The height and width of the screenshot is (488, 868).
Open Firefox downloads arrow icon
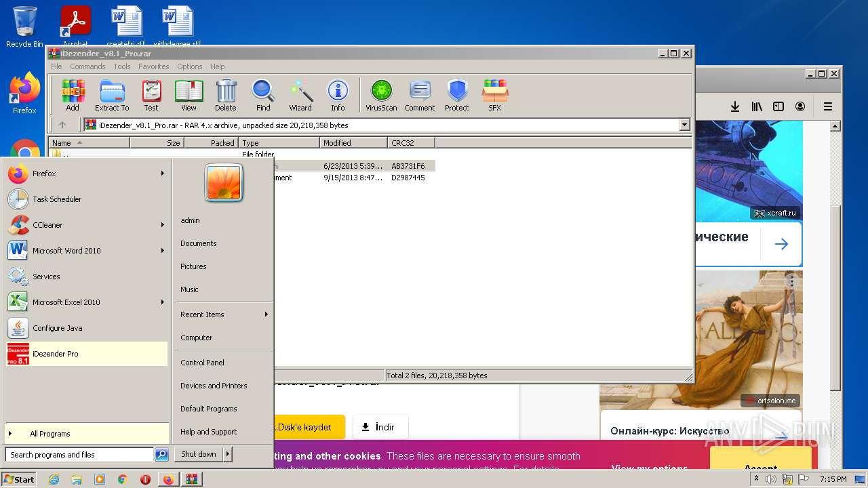tap(734, 106)
